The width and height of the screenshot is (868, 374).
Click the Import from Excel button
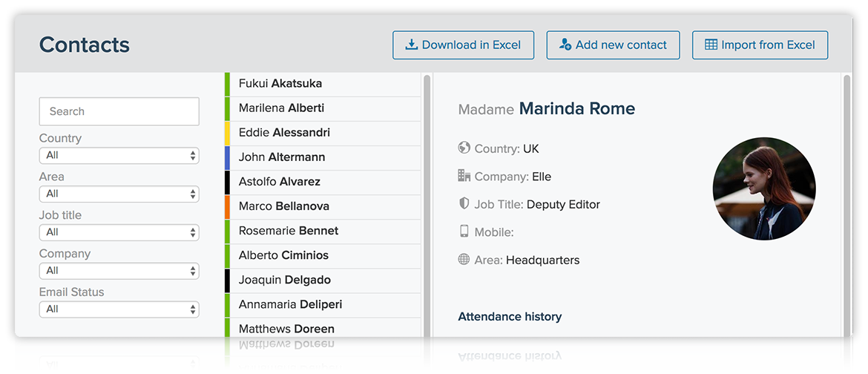[760, 45]
